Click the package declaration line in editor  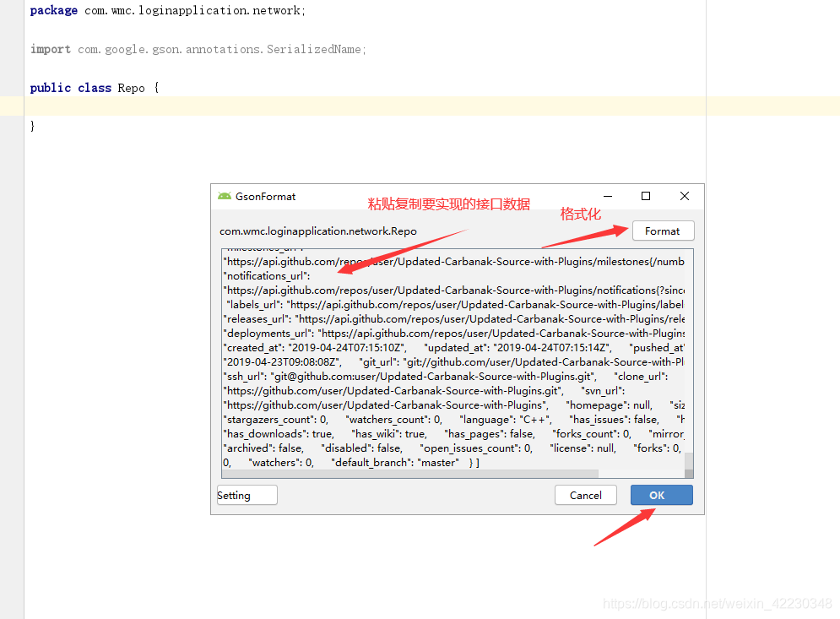click(x=167, y=11)
